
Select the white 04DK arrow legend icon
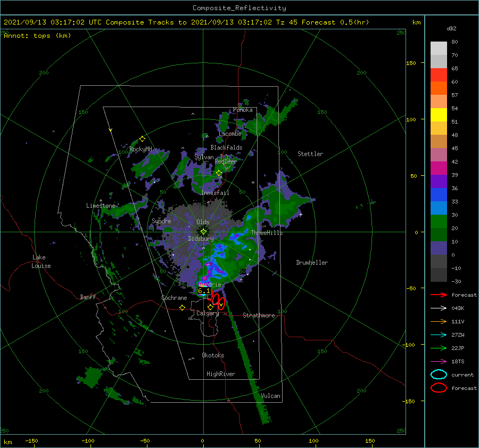(x=439, y=308)
